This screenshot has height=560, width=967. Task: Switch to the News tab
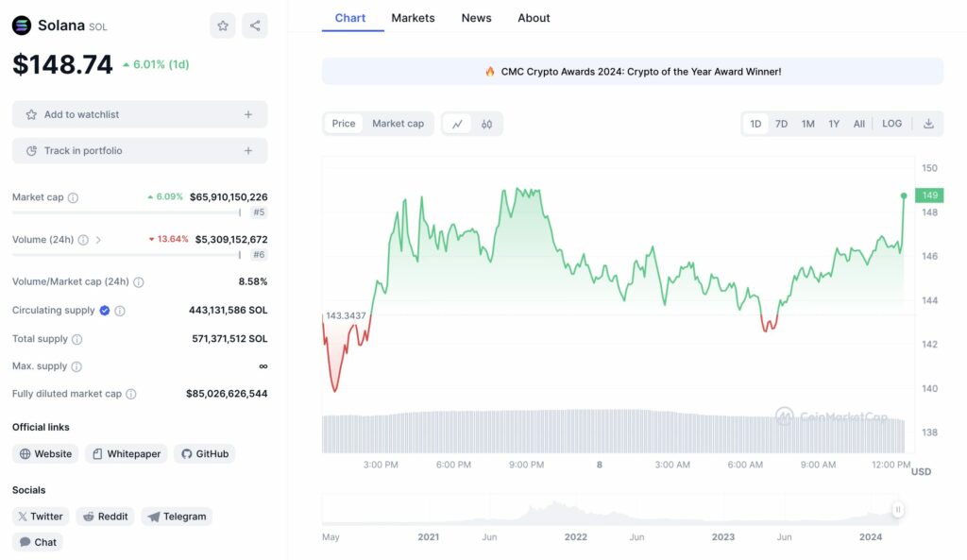(476, 18)
